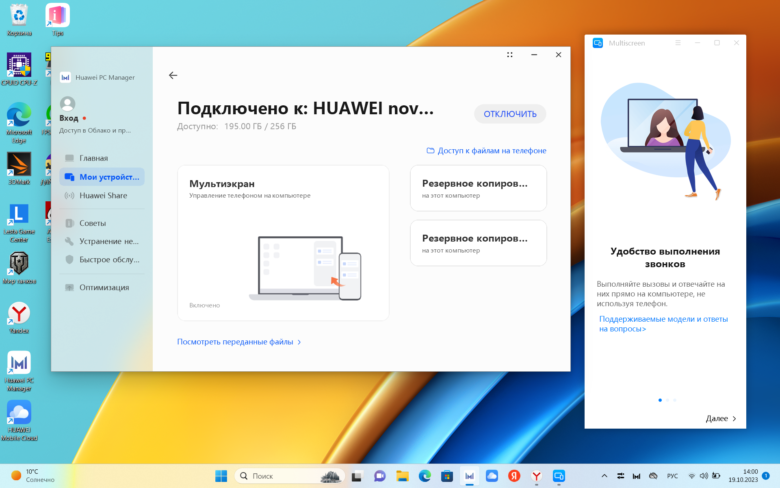Click the PC Manager icon on the taskbar
Viewport: 780px width, 488px height.
pos(469,476)
